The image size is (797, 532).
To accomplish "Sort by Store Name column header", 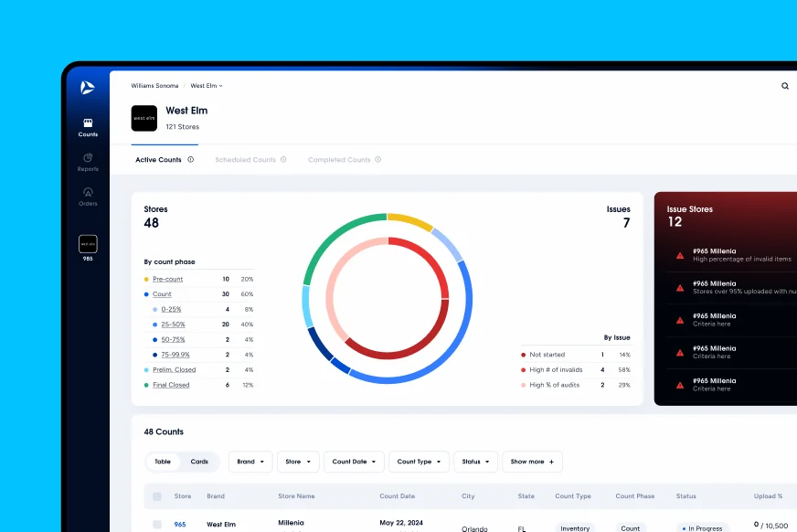I will point(296,496).
